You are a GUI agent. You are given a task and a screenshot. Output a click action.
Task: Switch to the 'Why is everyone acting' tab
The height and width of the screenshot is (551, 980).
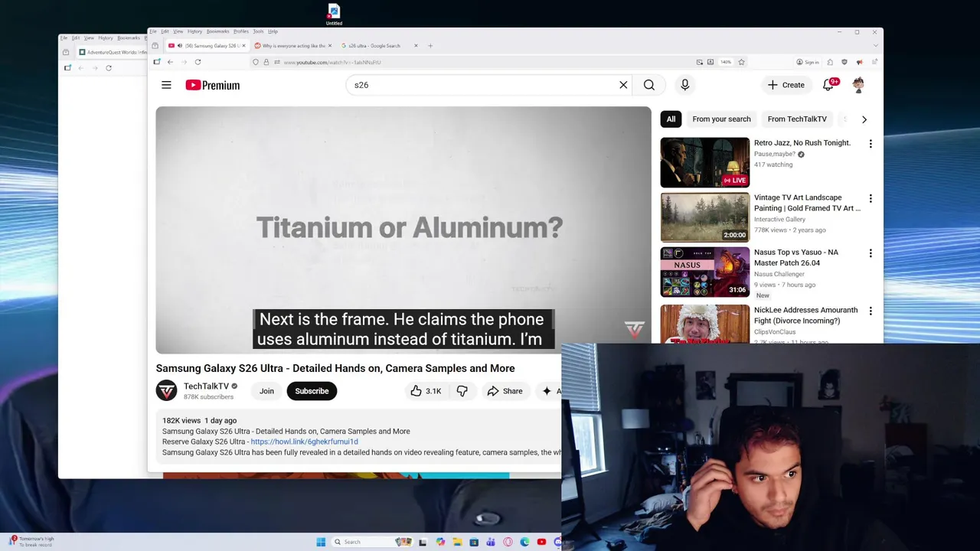point(292,46)
